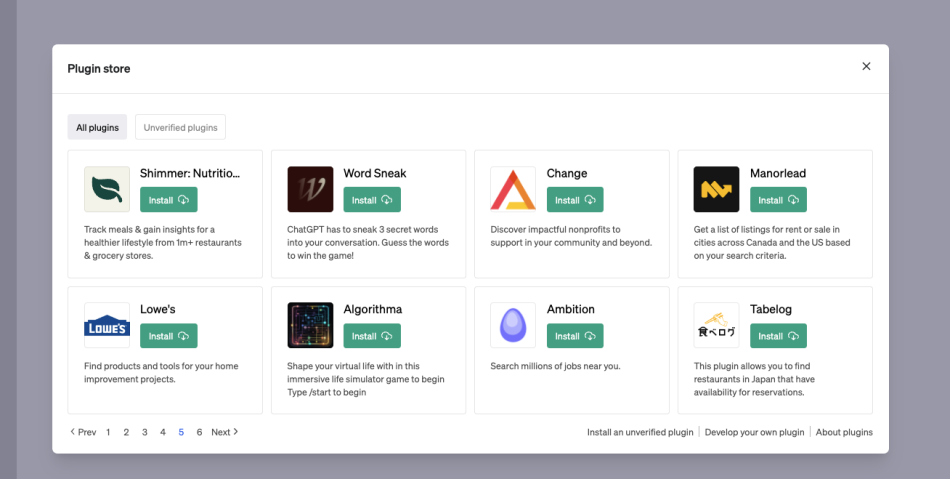Image resolution: width=950 pixels, height=479 pixels.
Task: Install the Word Sneak plugin
Action: tap(372, 200)
